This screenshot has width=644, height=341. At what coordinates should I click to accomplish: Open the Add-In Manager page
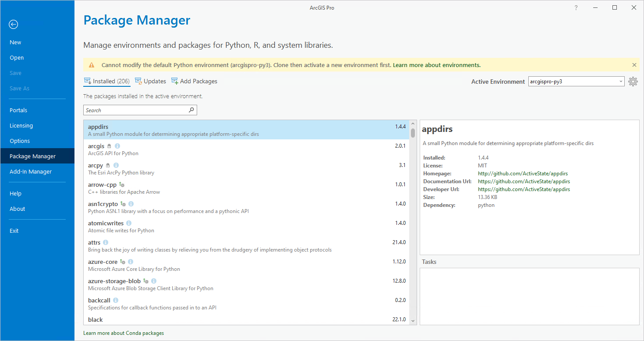[x=31, y=171]
